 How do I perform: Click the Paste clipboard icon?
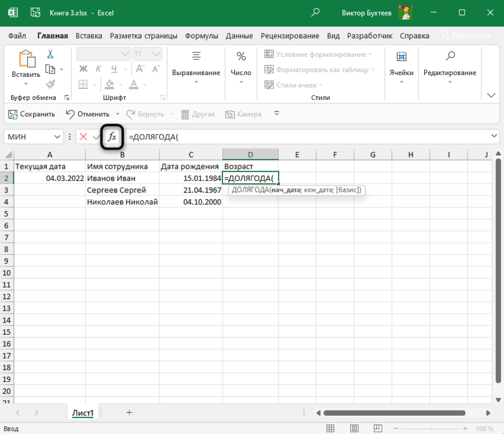(x=27, y=59)
